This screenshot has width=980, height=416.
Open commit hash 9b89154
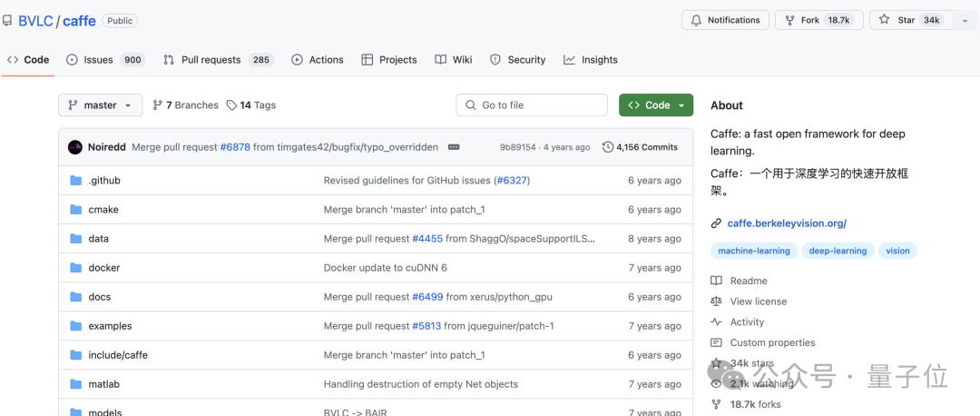517,147
